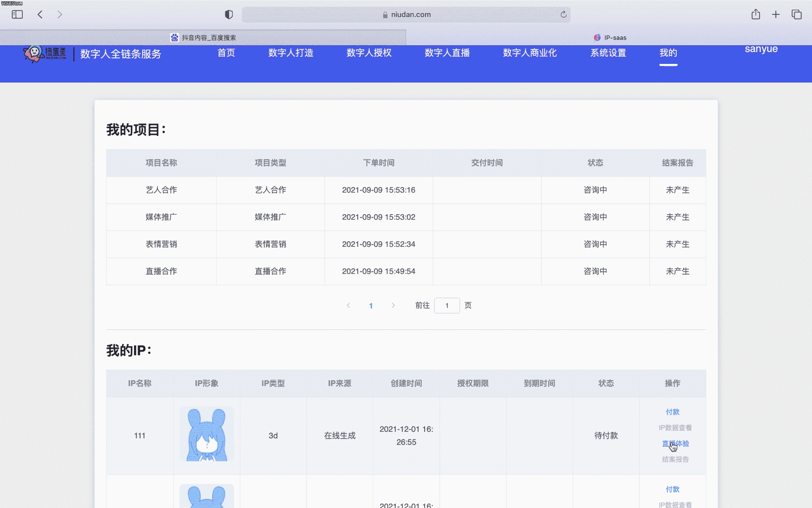Go to previous page chevron in pagination
This screenshot has width=812, height=508.
pos(348,305)
